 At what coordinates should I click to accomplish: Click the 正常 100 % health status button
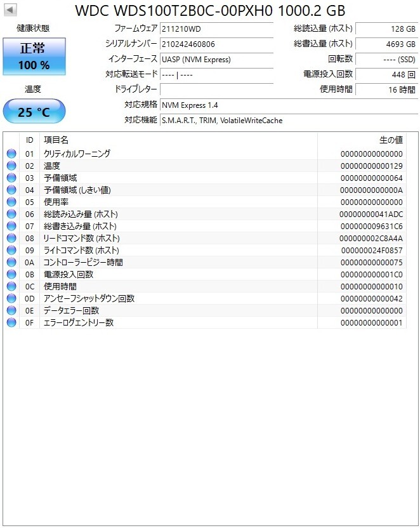point(34,56)
